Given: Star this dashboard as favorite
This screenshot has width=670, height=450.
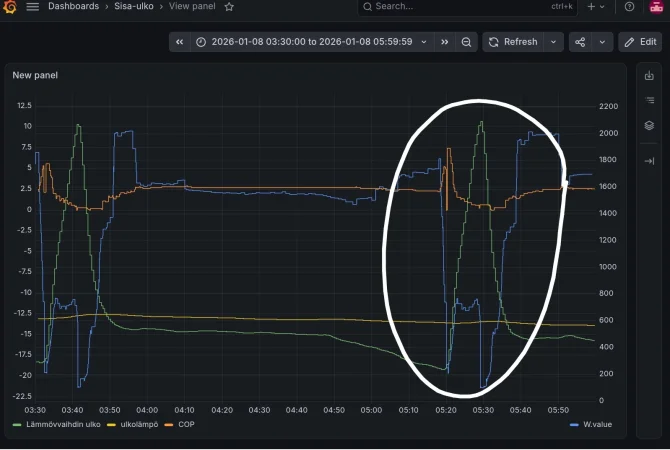Looking at the screenshot, I should [x=229, y=7].
